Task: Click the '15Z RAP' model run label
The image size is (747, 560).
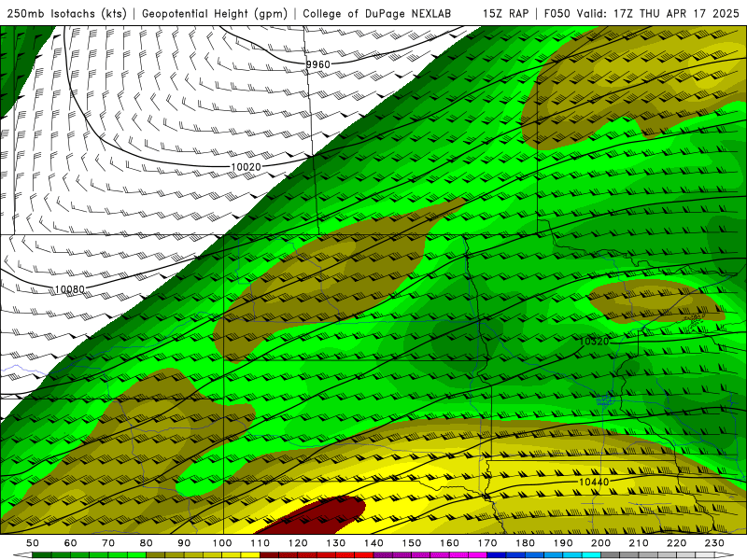Action: point(505,13)
